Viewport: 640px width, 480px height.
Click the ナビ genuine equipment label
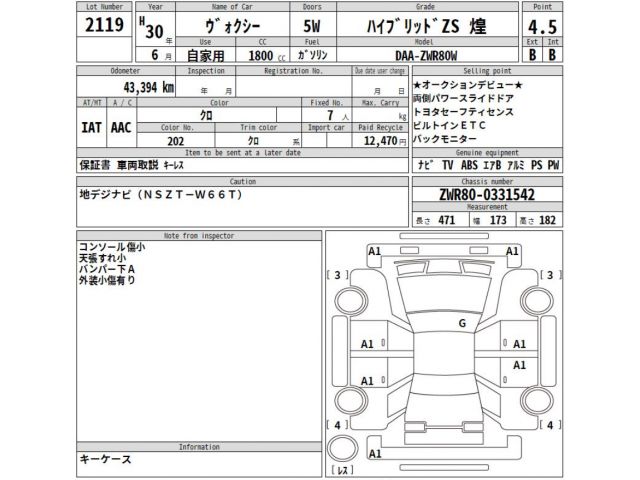423,163
